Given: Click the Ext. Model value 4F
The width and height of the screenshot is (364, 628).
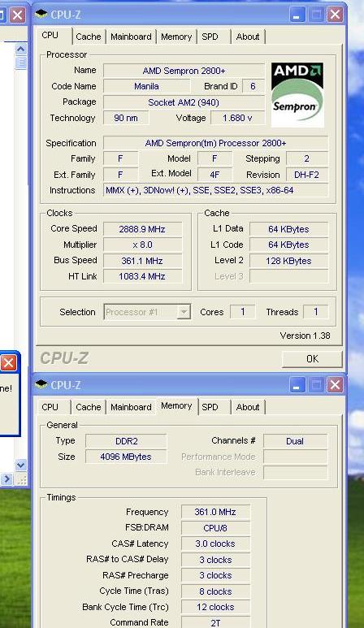Looking at the screenshot, I should pyautogui.click(x=214, y=175).
